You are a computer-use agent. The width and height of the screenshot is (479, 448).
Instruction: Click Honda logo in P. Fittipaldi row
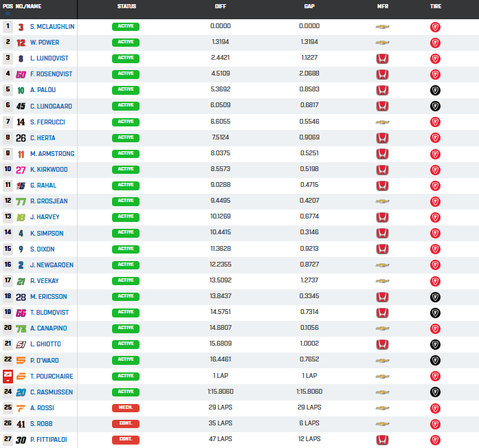click(x=383, y=439)
